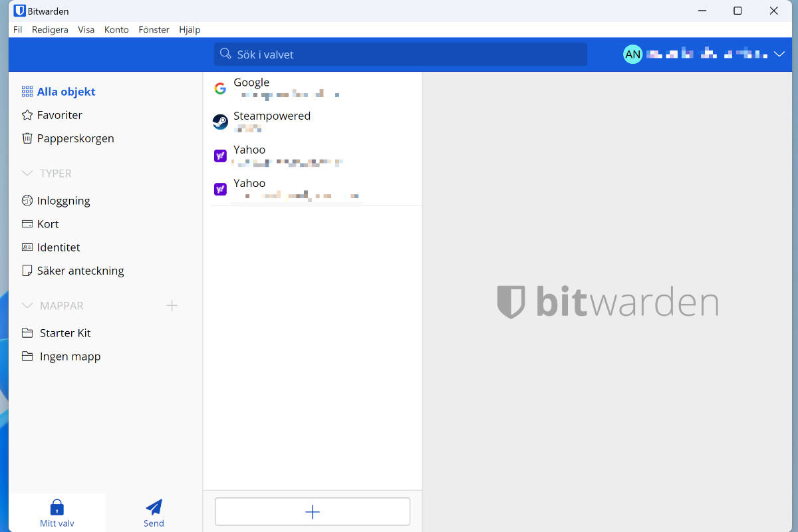Open the Hjälp menu
Screen dimensions: 798x532
point(190,29)
